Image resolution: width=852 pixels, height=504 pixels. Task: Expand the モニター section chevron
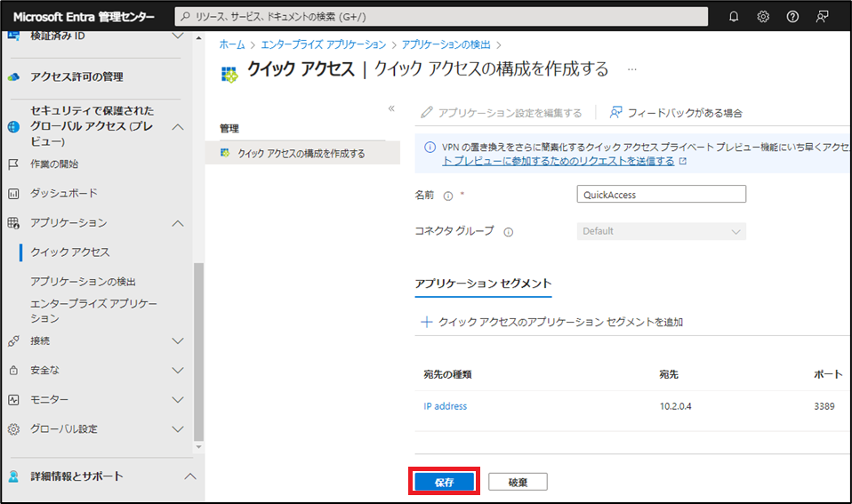[178, 400]
